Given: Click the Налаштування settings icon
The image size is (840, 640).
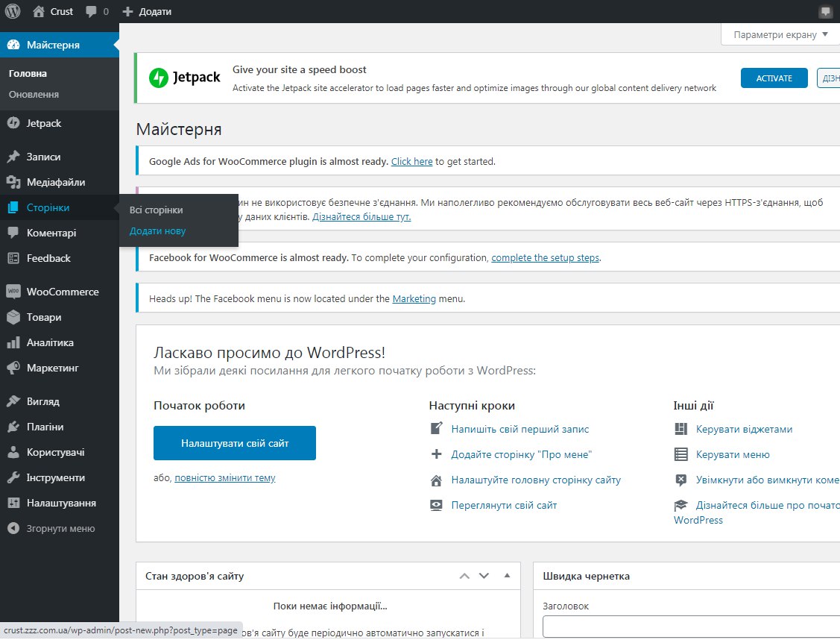Looking at the screenshot, I should (x=13, y=503).
